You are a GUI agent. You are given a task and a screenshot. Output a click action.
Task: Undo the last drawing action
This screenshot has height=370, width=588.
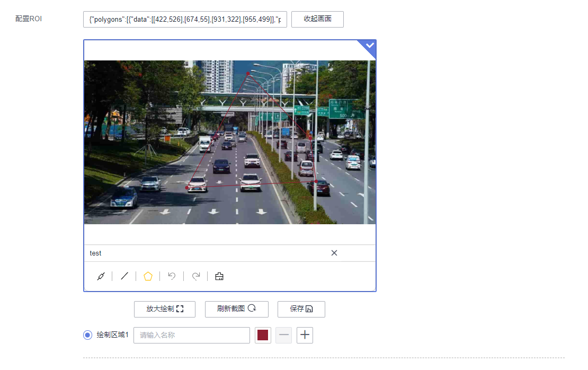(172, 276)
